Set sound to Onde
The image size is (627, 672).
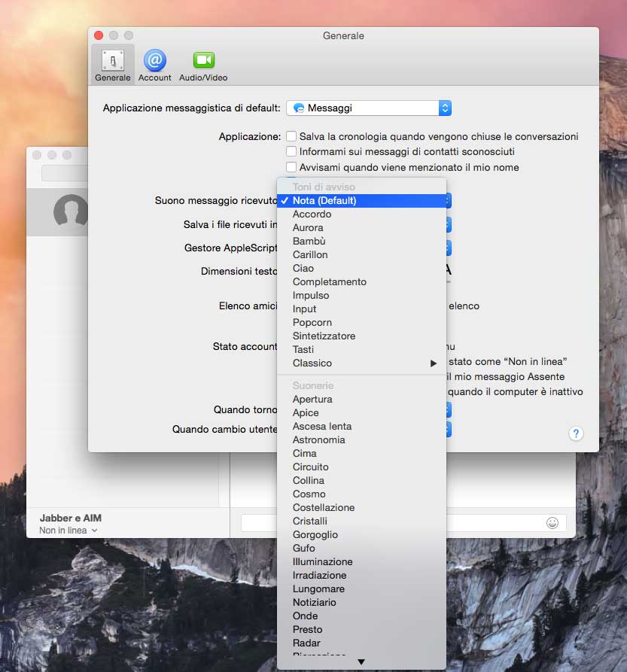tap(361, 616)
